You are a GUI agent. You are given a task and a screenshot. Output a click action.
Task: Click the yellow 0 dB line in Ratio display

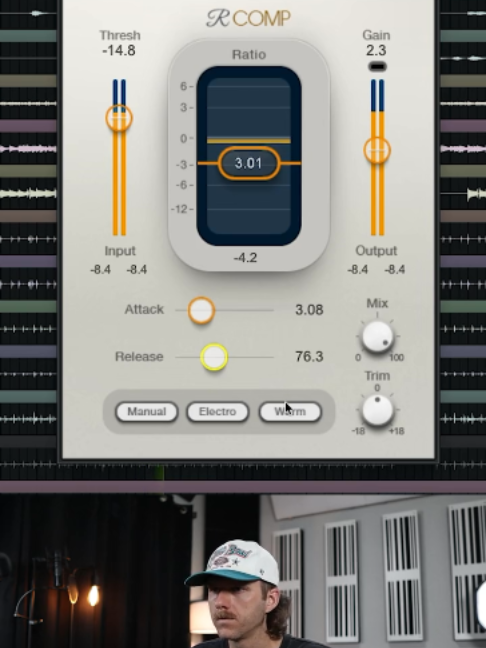pyautogui.click(x=249, y=141)
